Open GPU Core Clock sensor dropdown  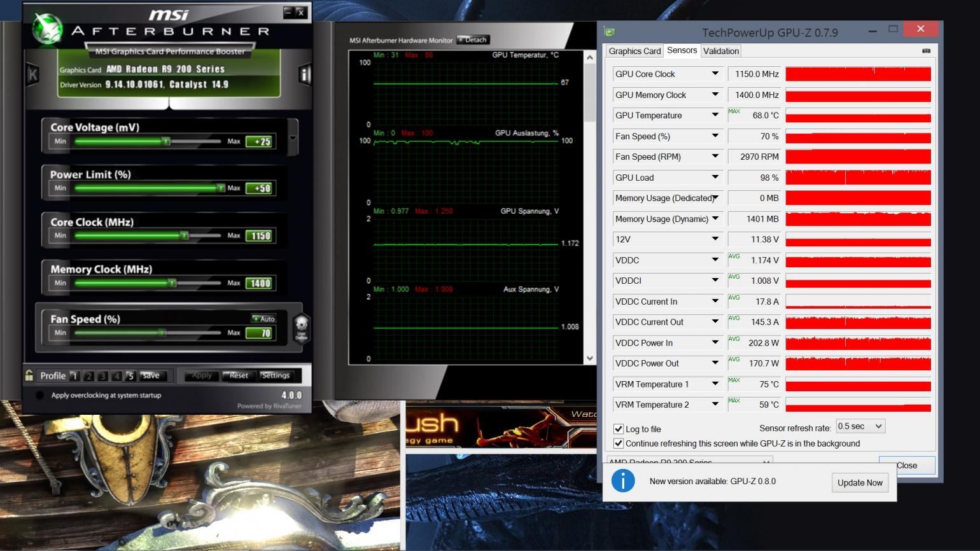tap(715, 74)
